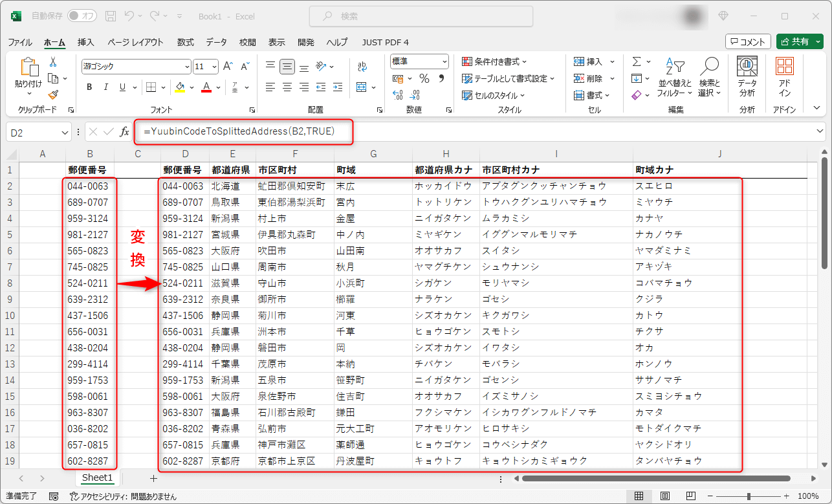The height and width of the screenshot is (504, 832).
Task: Click the コメント button
Action: 748,41
